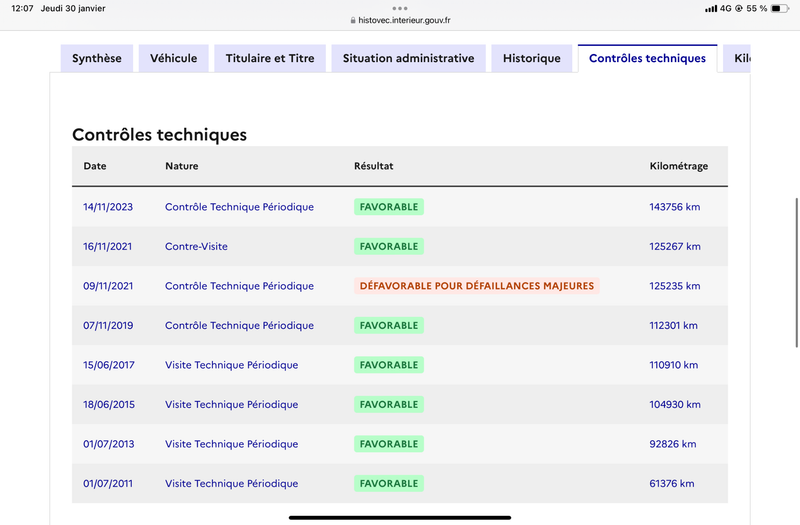The width and height of the screenshot is (800, 525).
Task: Click the 92826 km mileage value
Action: [672, 444]
